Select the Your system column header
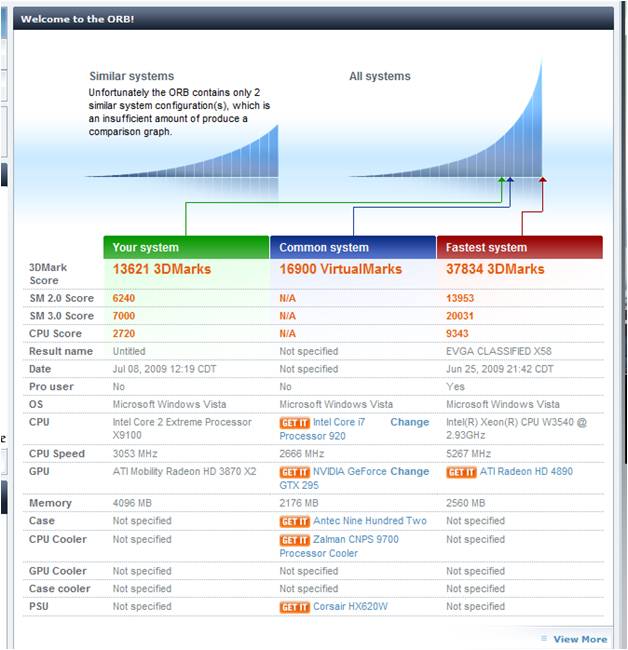This screenshot has height=650, width=628. 186,247
